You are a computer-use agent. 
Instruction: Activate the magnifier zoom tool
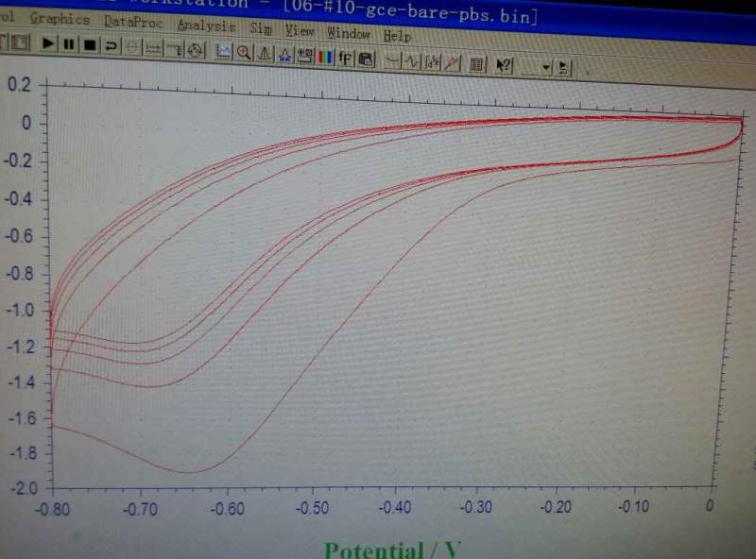tap(244, 53)
